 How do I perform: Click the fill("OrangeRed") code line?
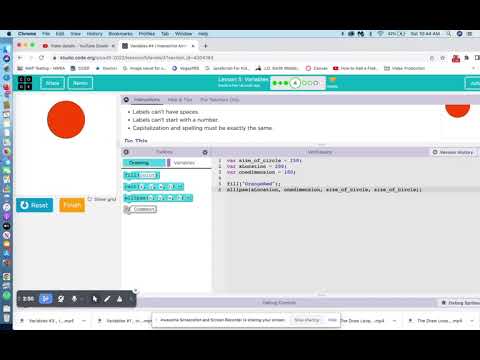253,184
